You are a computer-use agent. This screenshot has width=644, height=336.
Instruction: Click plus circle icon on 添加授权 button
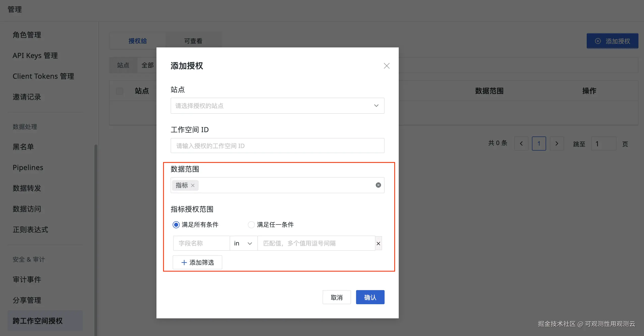(x=598, y=41)
